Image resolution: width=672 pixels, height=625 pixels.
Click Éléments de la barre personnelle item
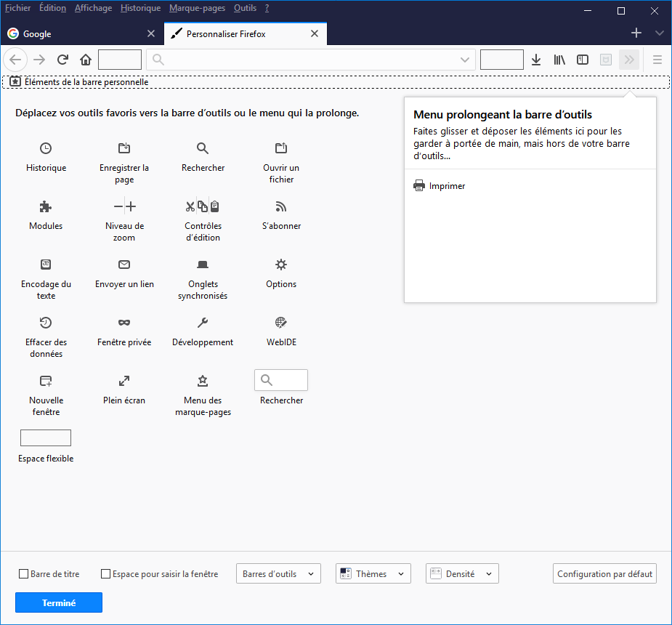point(80,82)
